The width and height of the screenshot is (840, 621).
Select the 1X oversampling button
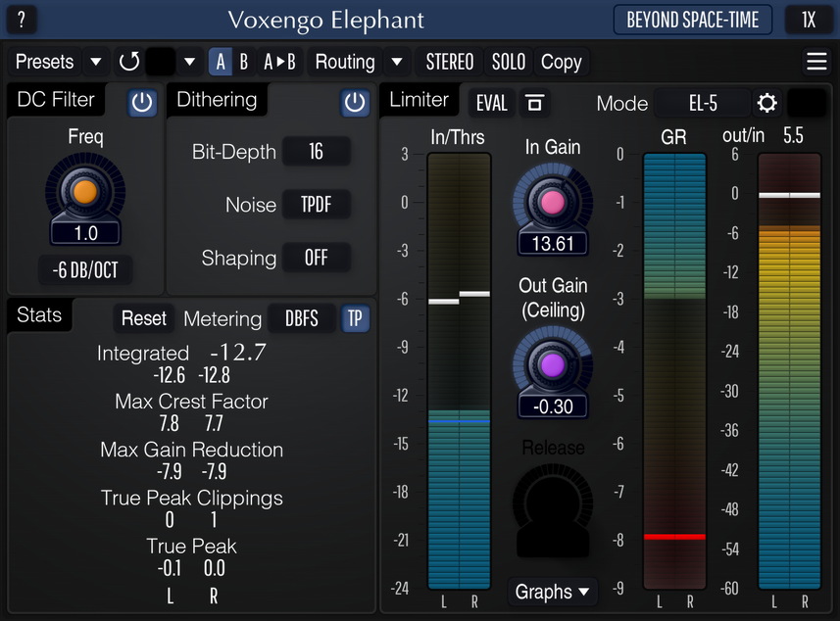(808, 20)
